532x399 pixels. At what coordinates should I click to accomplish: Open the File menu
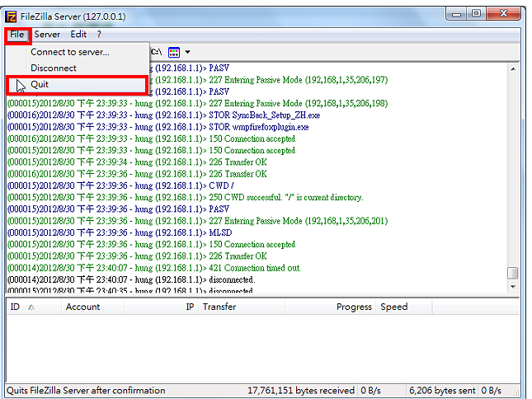[17, 35]
